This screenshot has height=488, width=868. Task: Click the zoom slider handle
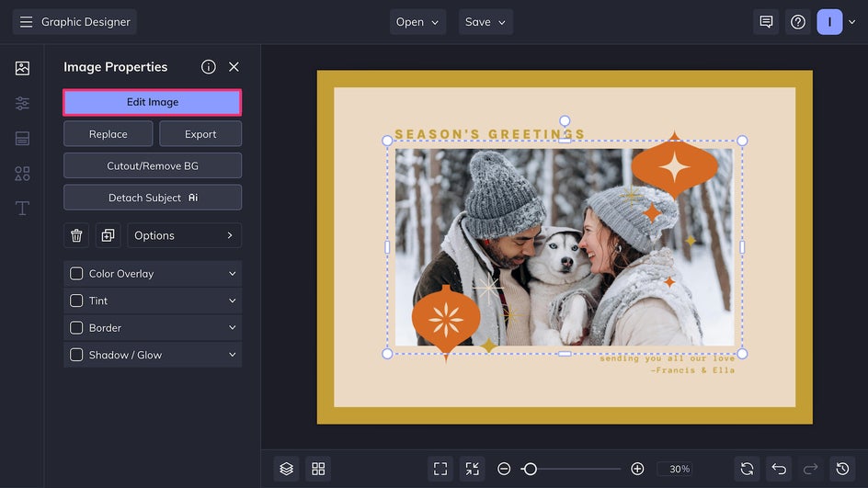pos(530,469)
